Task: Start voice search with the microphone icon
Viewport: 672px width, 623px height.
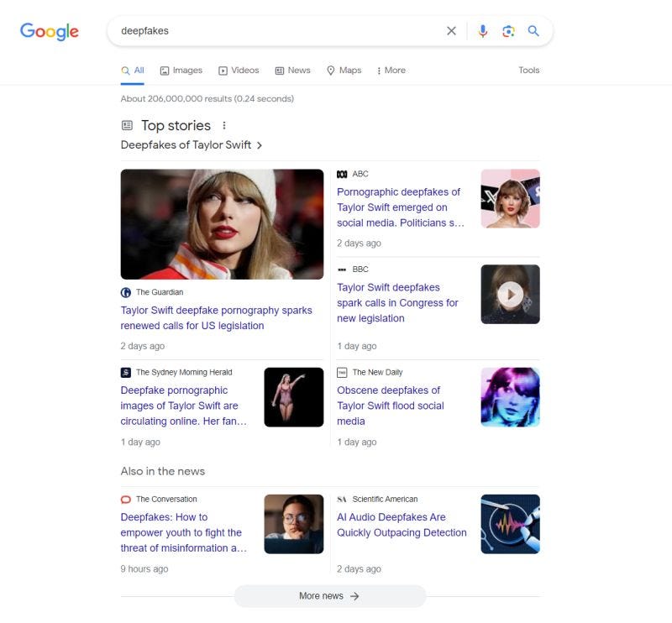Action: pos(482,31)
